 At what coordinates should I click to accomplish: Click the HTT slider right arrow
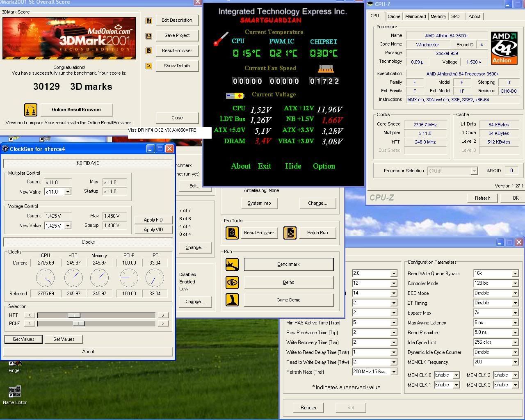coord(163,315)
